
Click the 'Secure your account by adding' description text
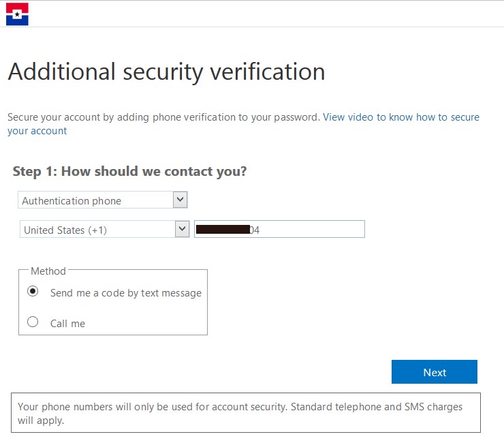click(x=163, y=117)
